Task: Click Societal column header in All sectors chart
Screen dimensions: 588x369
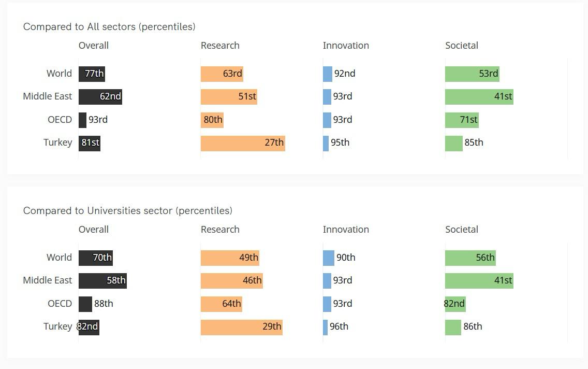Action: (x=462, y=45)
